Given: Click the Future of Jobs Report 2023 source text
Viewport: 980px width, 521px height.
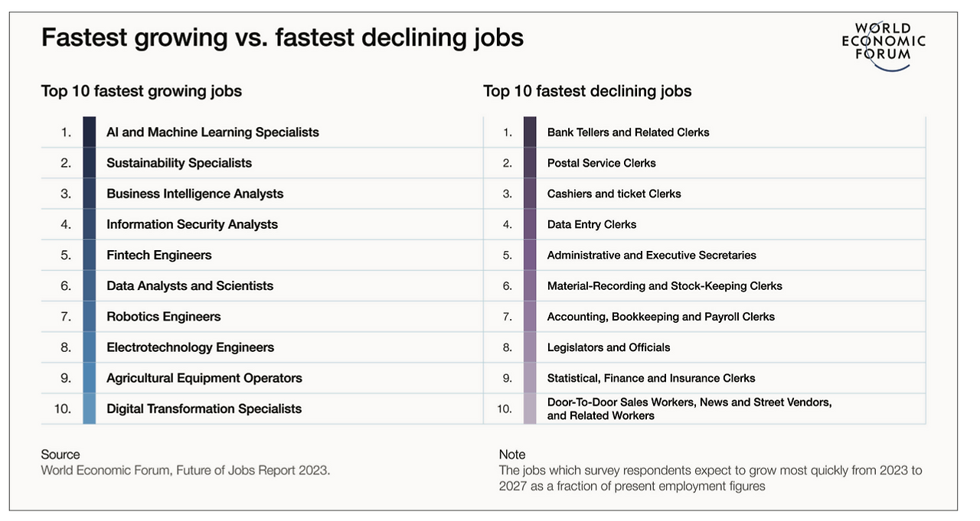Looking at the screenshot, I should coord(186,471).
